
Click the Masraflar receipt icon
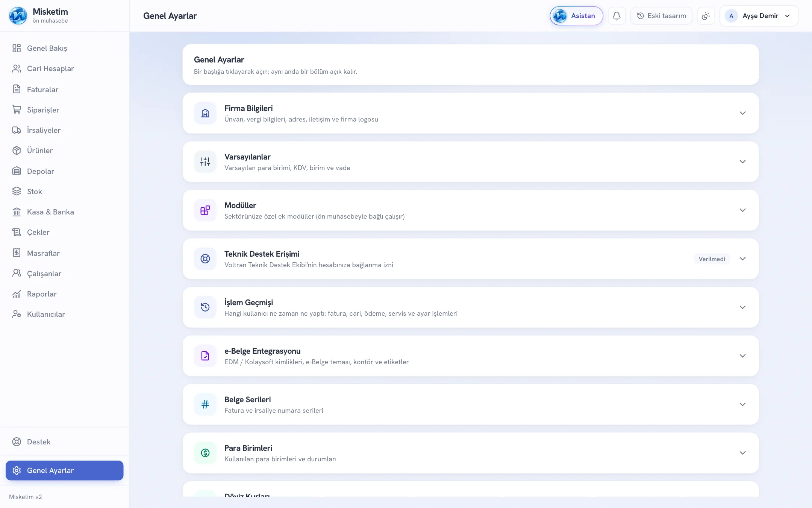[x=17, y=253]
